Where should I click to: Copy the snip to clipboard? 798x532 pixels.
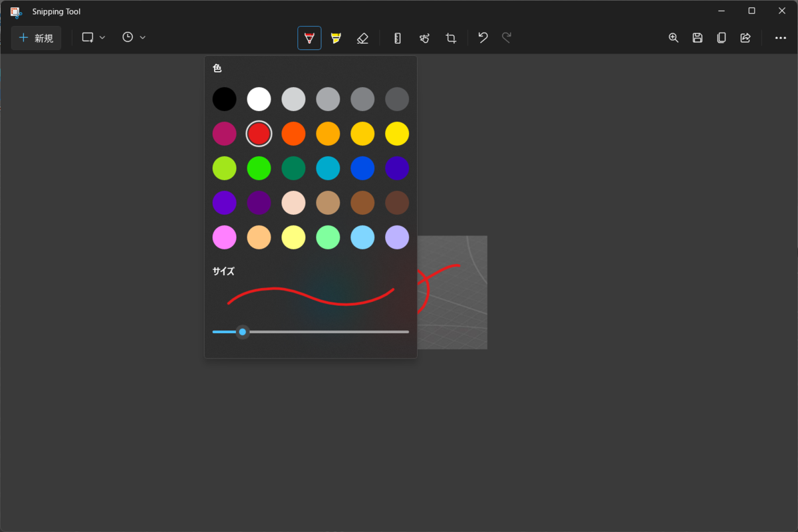tap(722, 38)
